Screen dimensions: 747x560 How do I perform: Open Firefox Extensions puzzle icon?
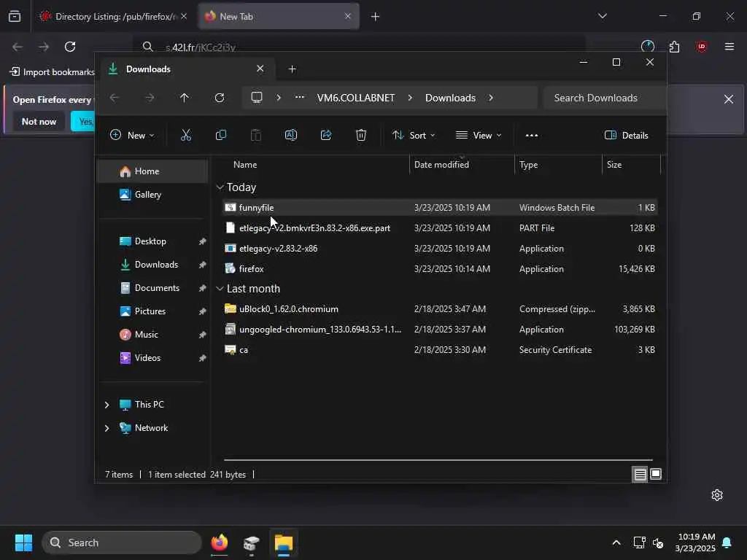tap(675, 47)
